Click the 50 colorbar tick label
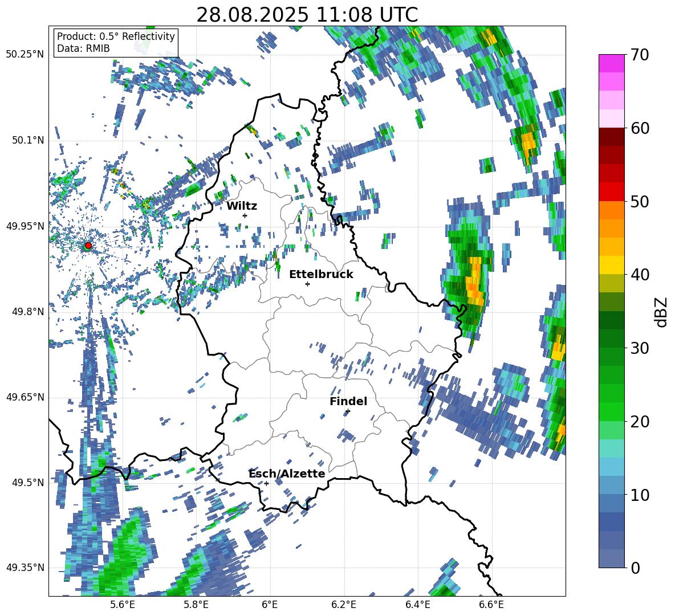675x616 pixels. [640, 202]
